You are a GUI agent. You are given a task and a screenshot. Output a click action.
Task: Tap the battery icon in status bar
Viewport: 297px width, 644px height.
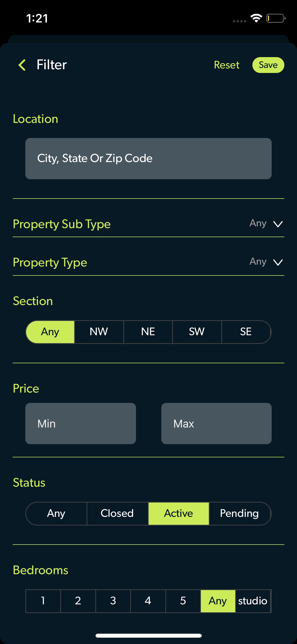point(276,18)
